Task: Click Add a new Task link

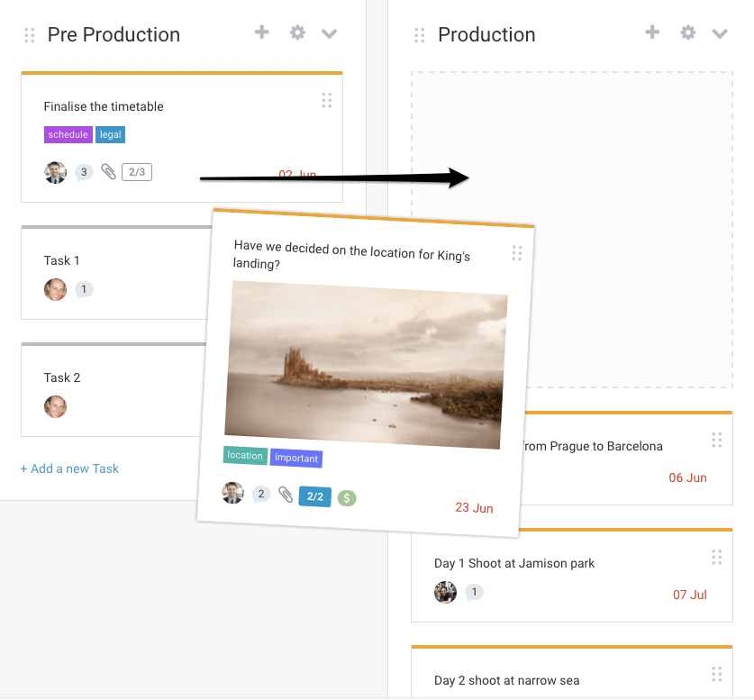Action: 69,468
